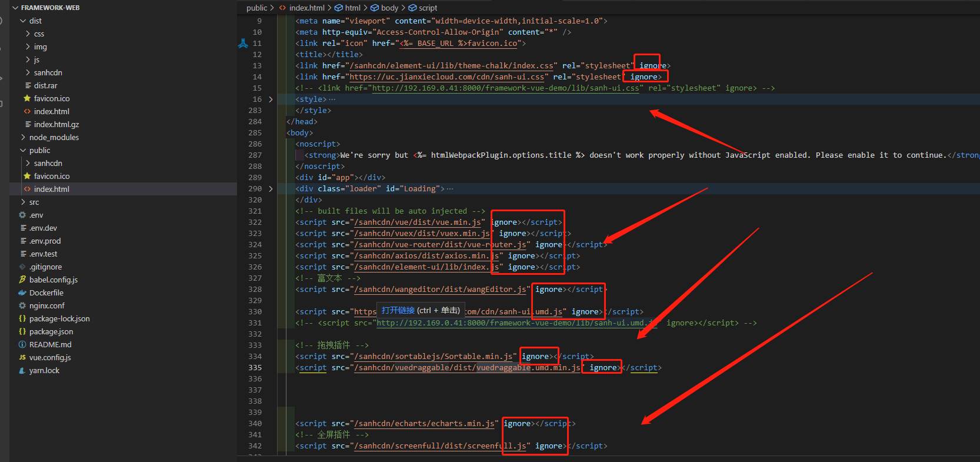Click the index.html.gz file icon
This screenshot has width=980, height=462.
[x=28, y=125]
